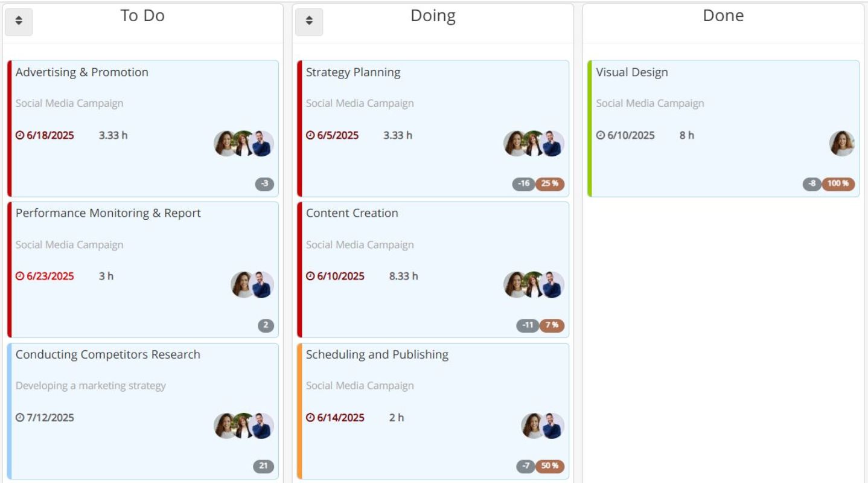Image resolution: width=868 pixels, height=483 pixels.
Task: Toggle sort order in the To Do column
Action: 18,22
